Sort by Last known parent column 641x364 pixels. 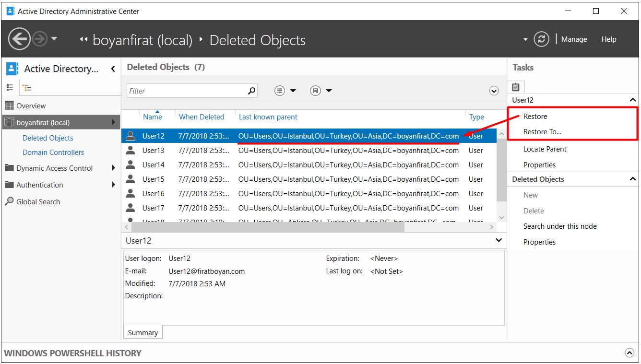(268, 117)
